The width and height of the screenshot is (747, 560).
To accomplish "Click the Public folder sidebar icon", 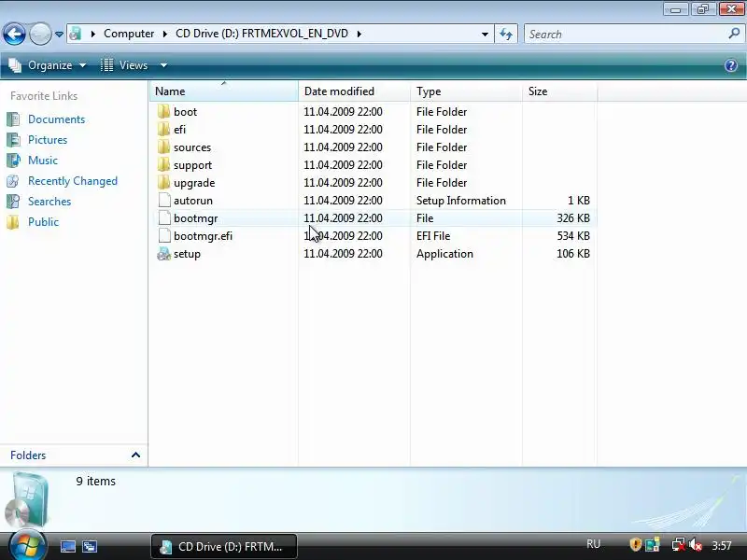I will pos(13,222).
